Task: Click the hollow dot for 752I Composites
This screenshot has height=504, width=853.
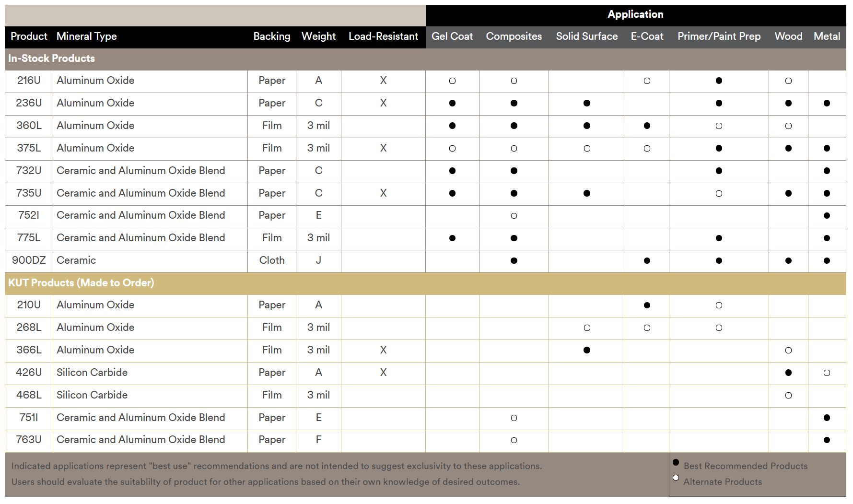Action: coord(514,216)
